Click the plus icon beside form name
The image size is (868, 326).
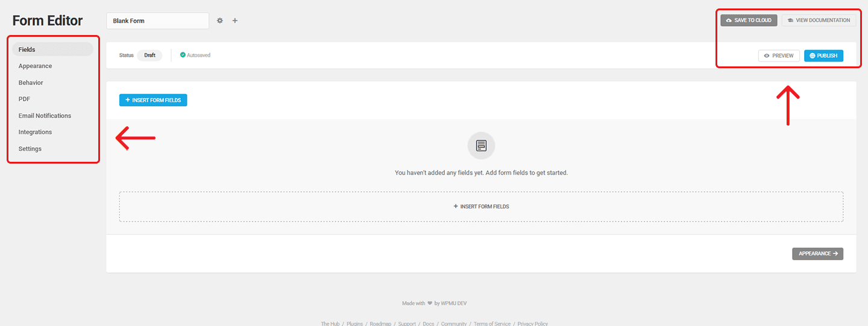[235, 21]
